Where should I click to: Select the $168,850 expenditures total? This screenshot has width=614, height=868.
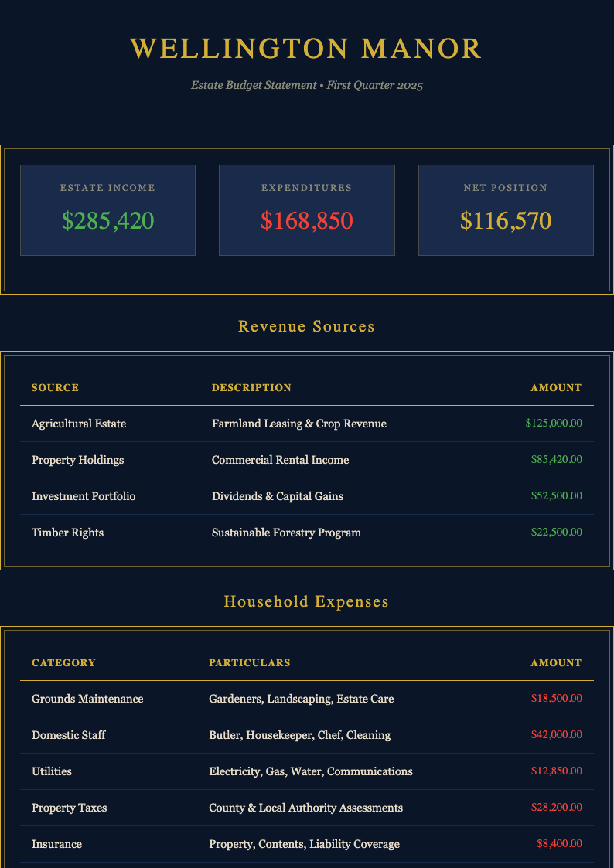click(x=307, y=221)
